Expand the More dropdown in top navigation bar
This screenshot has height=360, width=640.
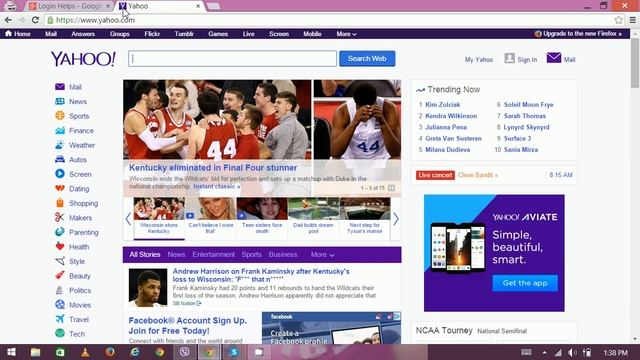[347, 34]
